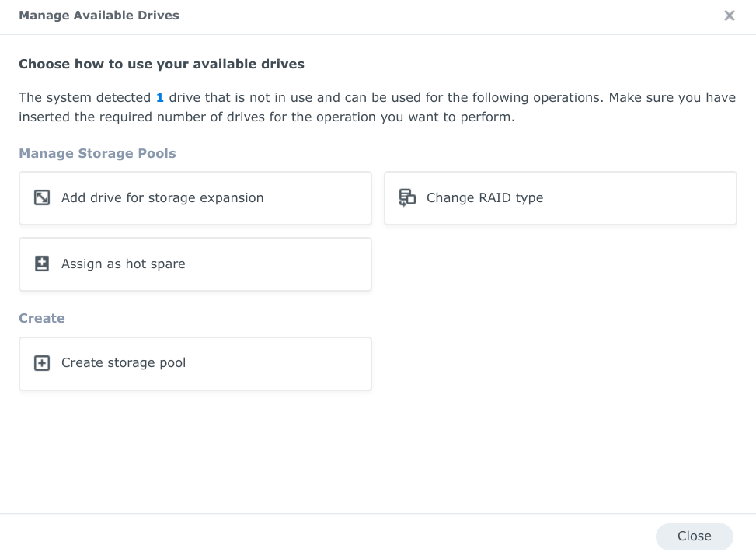This screenshot has height=559, width=756.
Task: Click the hot spare plus-drive icon
Action: point(42,264)
